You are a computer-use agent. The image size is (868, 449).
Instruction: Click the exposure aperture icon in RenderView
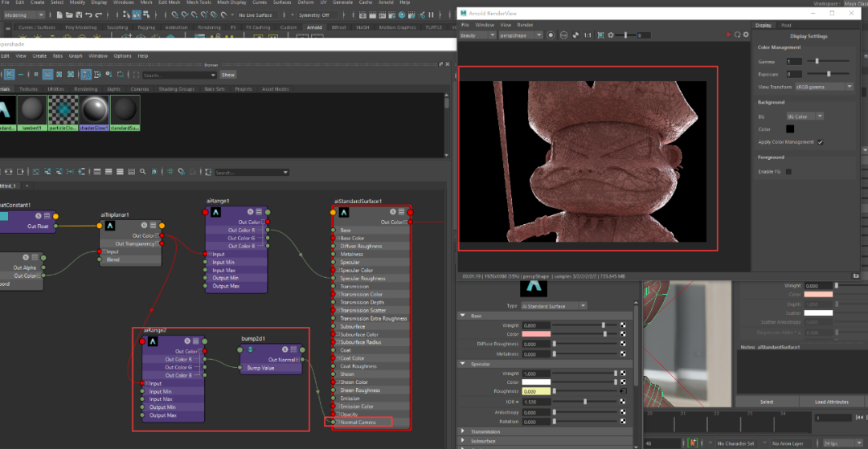tap(611, 35)
